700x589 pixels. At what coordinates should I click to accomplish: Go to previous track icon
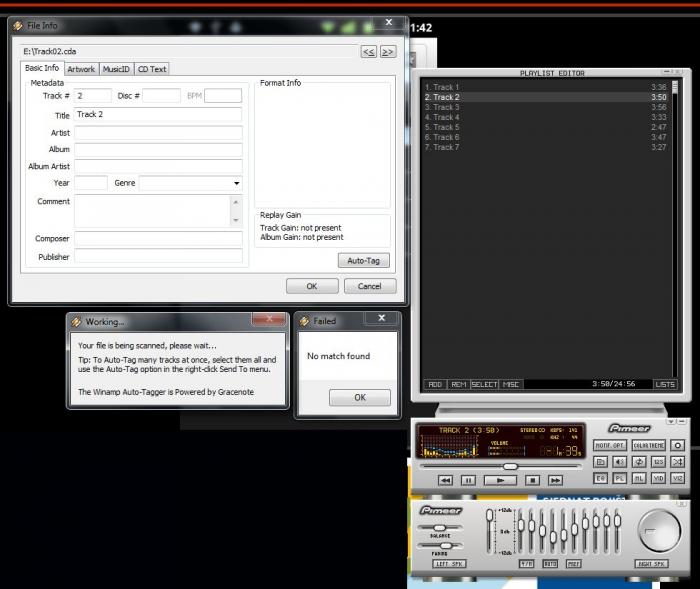tap(445, 481)
